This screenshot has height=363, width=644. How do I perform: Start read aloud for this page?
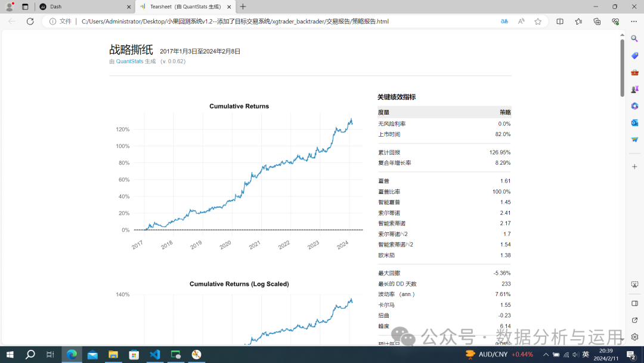(x=521, y=21)
